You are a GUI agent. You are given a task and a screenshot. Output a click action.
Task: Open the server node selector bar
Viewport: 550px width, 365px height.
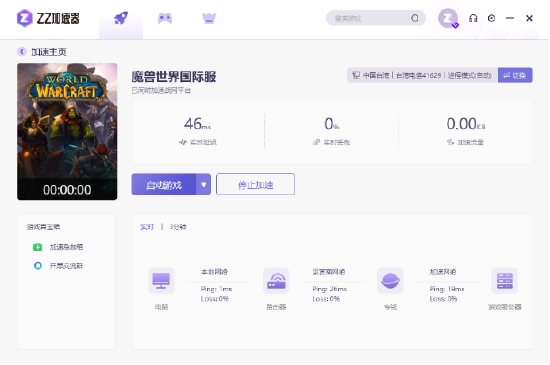coord(422,75)
